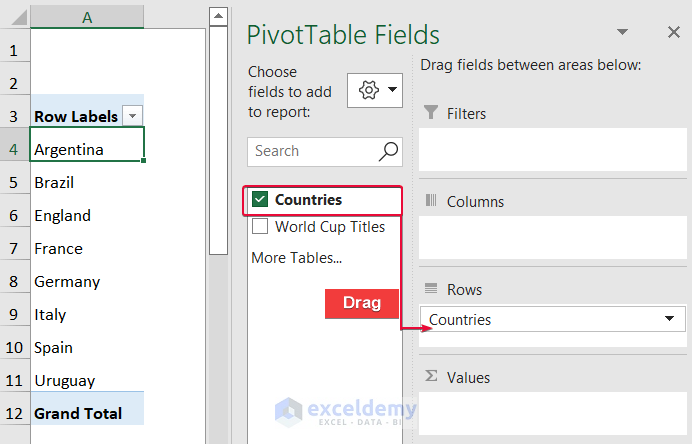The height and width of the screenshot is (444, 692).
Task: Click the search magnifier icon
Action: [x=388, y=151]
